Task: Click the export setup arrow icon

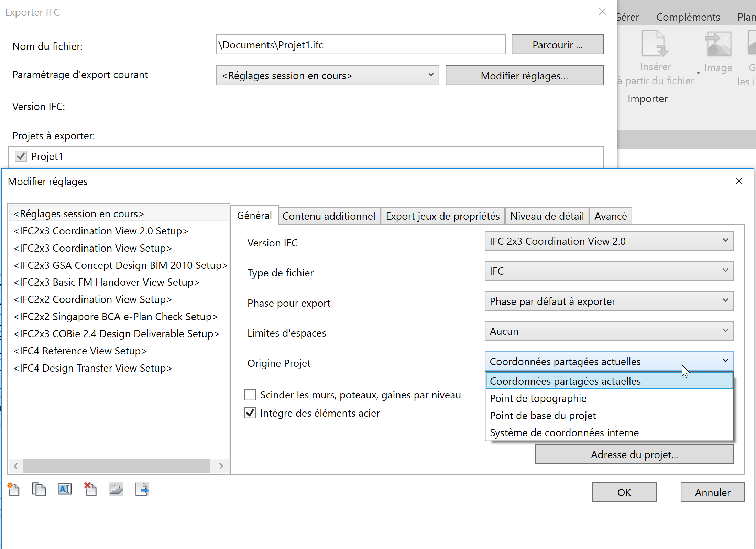Action: (x=142, y=489)
